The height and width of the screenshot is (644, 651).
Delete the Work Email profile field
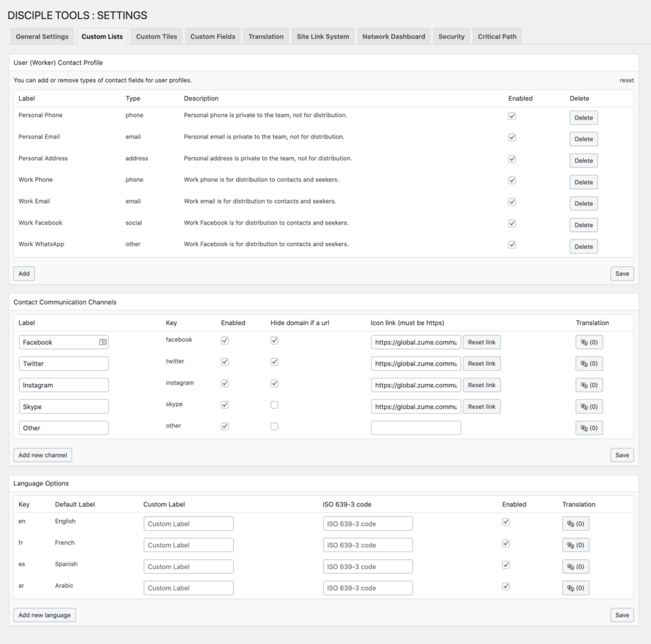click(x=583, y=203)
